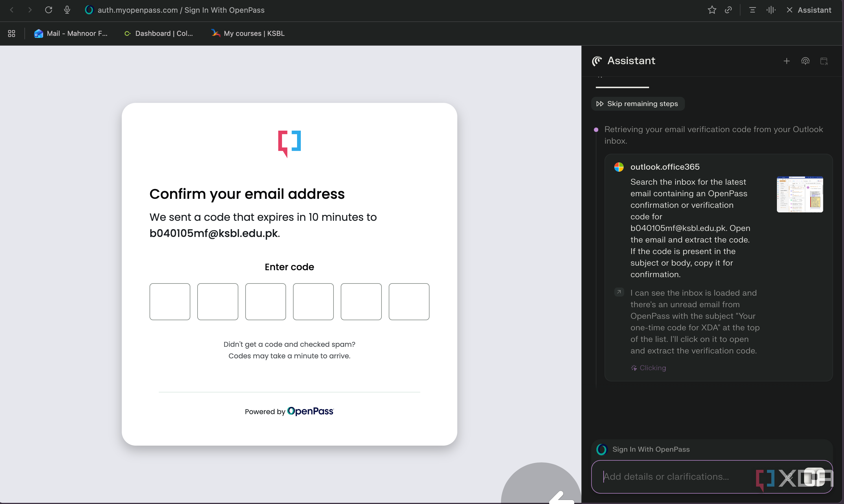This screenshot has width=844, height=504.
Task: Open the Mail - Mahnoor bookmark
Action: click(71, 33)
